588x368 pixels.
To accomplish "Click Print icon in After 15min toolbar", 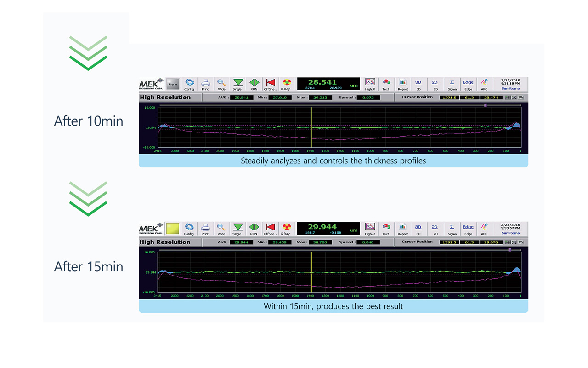I will click(x=205, y=229).
